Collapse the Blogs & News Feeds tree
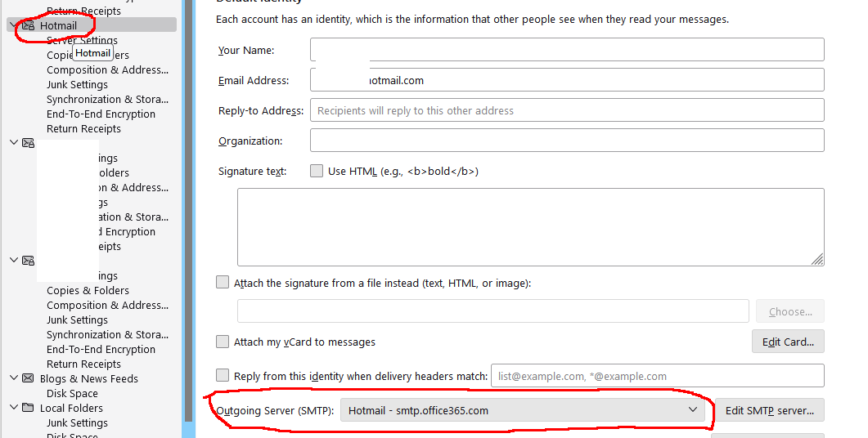The height and width of the screenshot is (438, 868). [x=15, y=378]
